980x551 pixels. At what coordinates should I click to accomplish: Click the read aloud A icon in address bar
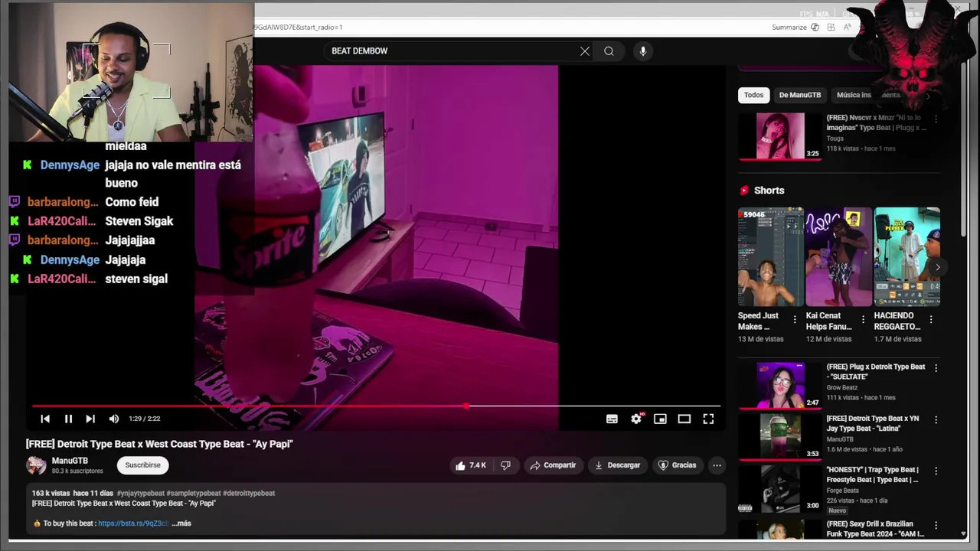tap(848, 28)
